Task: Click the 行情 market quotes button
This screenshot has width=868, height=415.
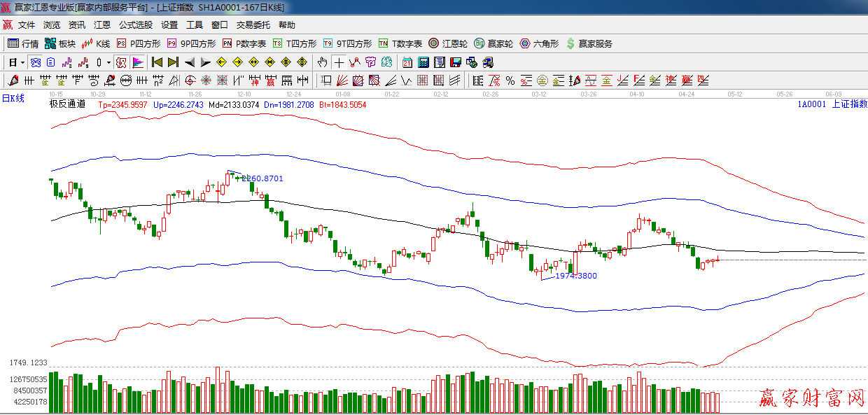Action: pyautogui.click(x=23, y=43)
